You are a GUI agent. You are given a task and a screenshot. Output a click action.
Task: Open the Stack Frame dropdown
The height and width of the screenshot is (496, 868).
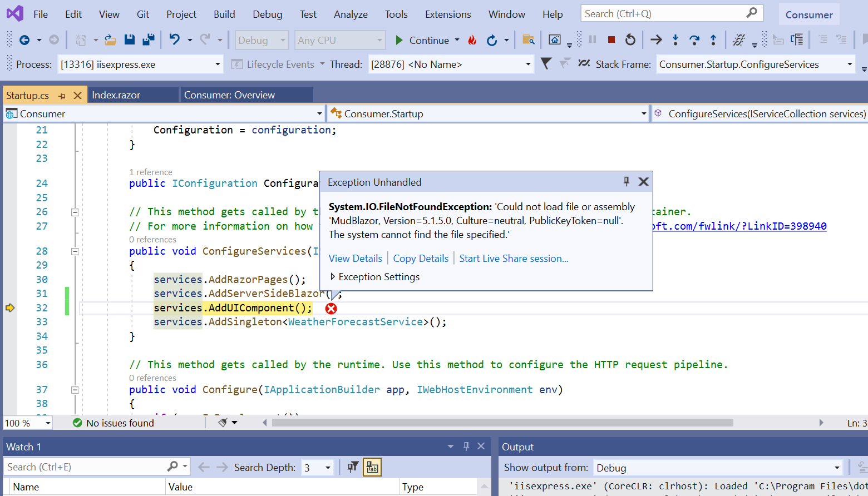coord(849,65)
